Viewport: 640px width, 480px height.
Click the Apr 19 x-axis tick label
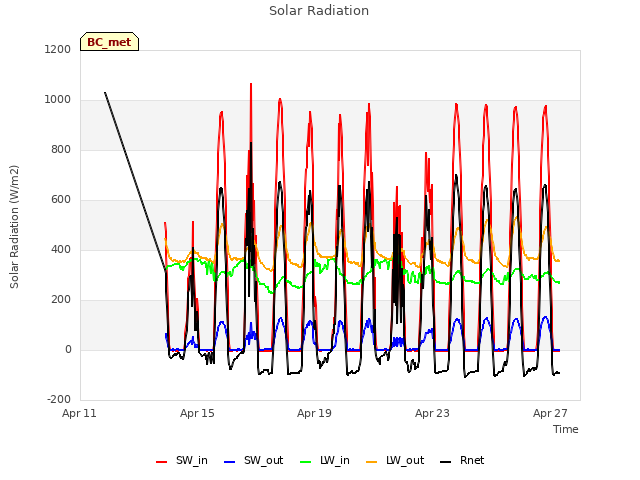click(x=314, y=413)
